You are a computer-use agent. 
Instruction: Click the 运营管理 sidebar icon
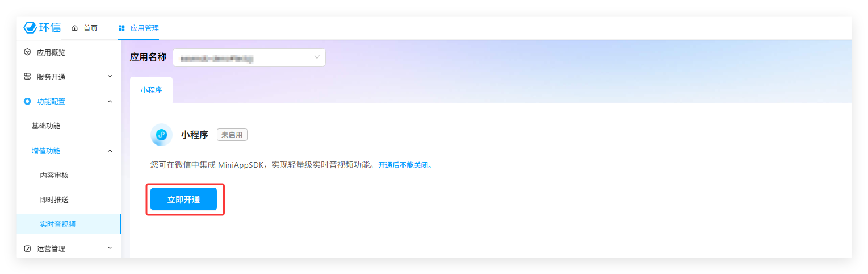pyautogui.click(x=27, y=248)
